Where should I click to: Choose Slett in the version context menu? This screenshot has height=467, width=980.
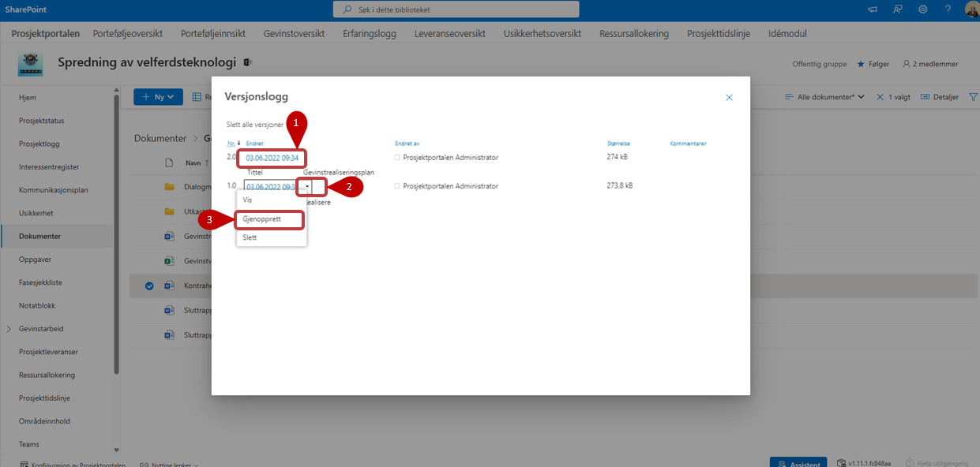(x=250, y=237)
